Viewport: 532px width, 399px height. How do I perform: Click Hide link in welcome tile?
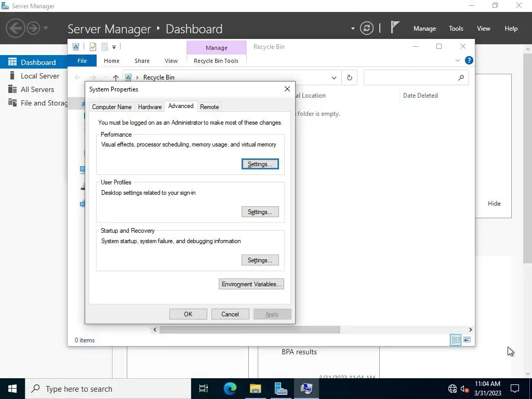494,204
